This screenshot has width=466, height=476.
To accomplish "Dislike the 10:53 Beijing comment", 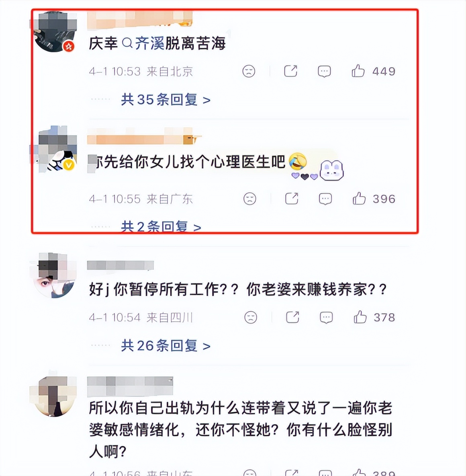I will coord(249,71).
